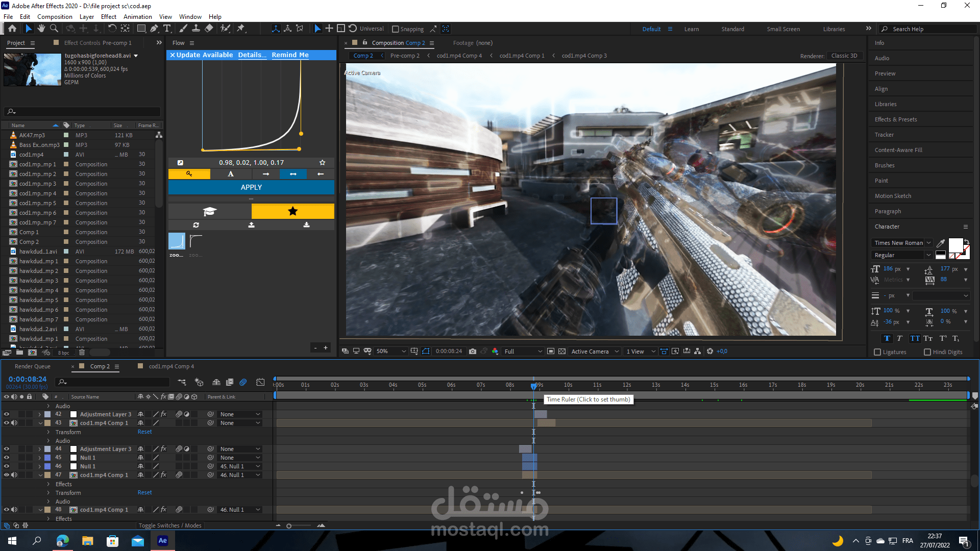Expand layer 45 Null 1 properties
The width and height of the screenshot is (980, 551).
[x=40, y=458]
